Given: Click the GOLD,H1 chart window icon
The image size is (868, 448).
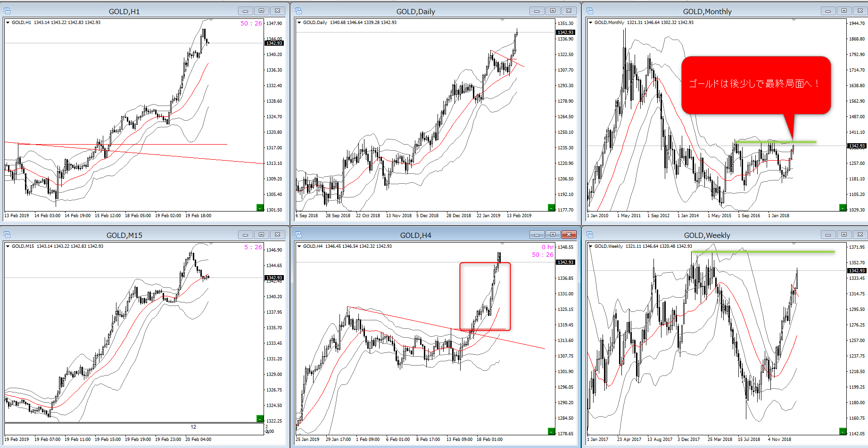Looking at the screenshot, I should (x=7, y=11).
